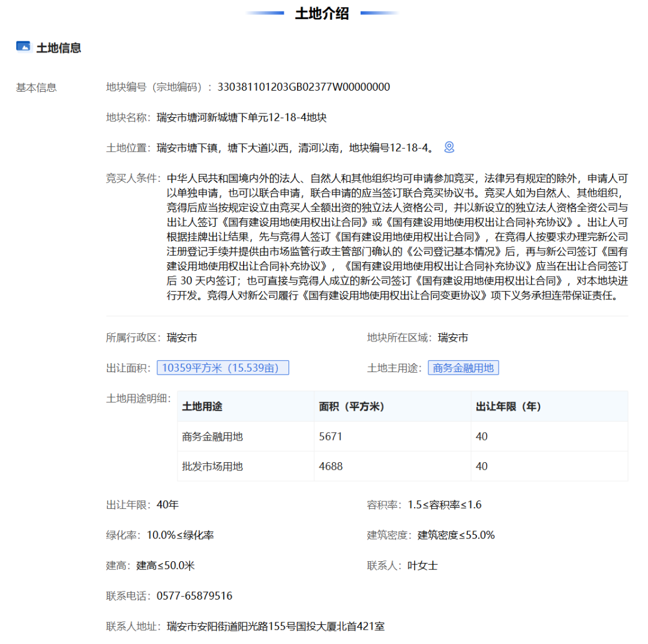Click the blue 土地信息 section icon

coord(23,47)
